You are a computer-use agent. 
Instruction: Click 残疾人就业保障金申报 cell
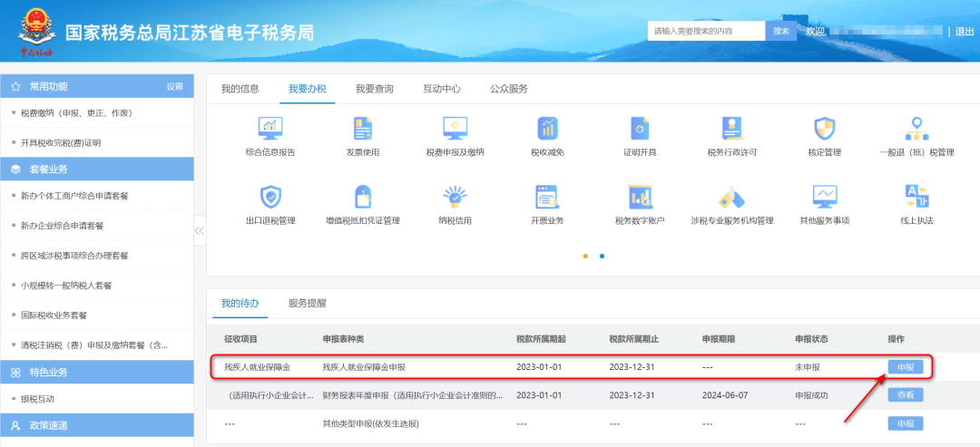coord(364,367)
